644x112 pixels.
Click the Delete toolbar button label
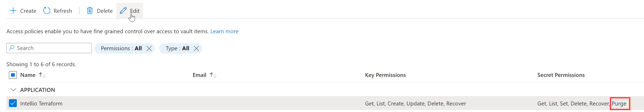tap(105, 11)
